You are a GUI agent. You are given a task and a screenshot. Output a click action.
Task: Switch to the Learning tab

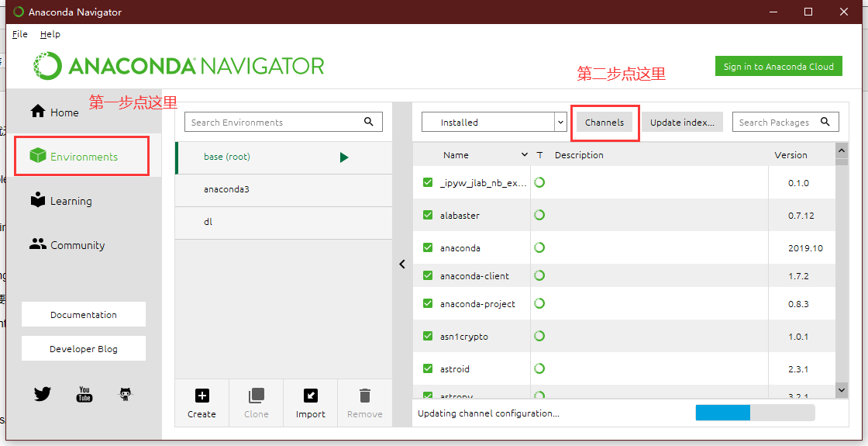[84, 201]
